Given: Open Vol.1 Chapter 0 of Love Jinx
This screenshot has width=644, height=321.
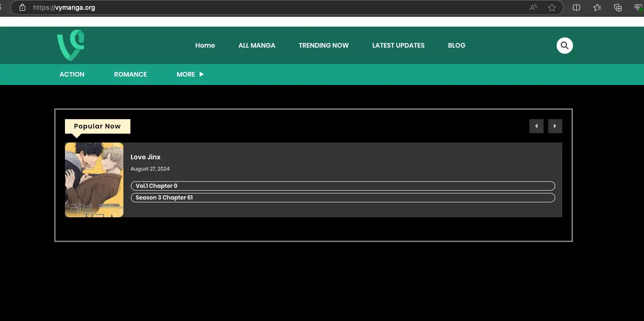Looking at the screenshot, I should pyautogui.click(x=343, y=186).
